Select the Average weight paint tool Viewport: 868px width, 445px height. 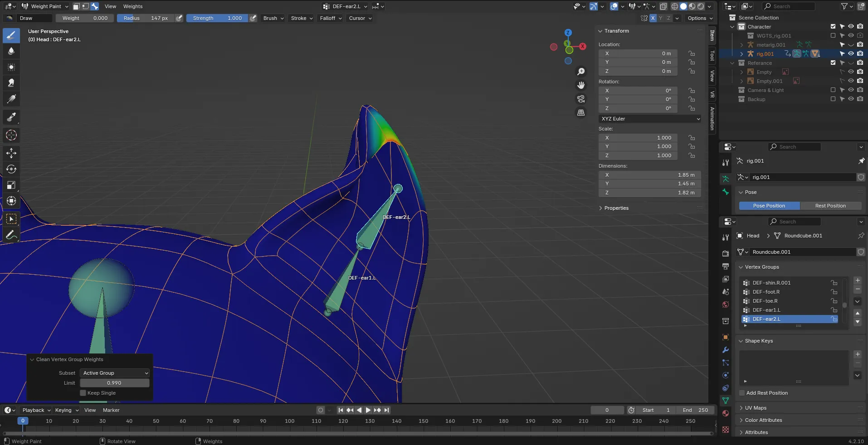11,67
